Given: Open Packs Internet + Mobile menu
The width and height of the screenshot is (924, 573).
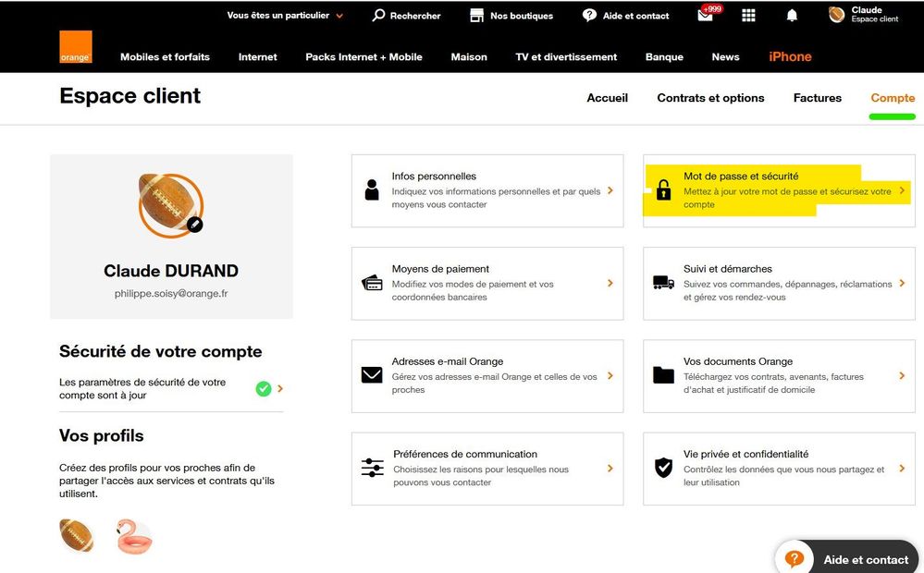Looking at the screenshot, I should (363, 56).
